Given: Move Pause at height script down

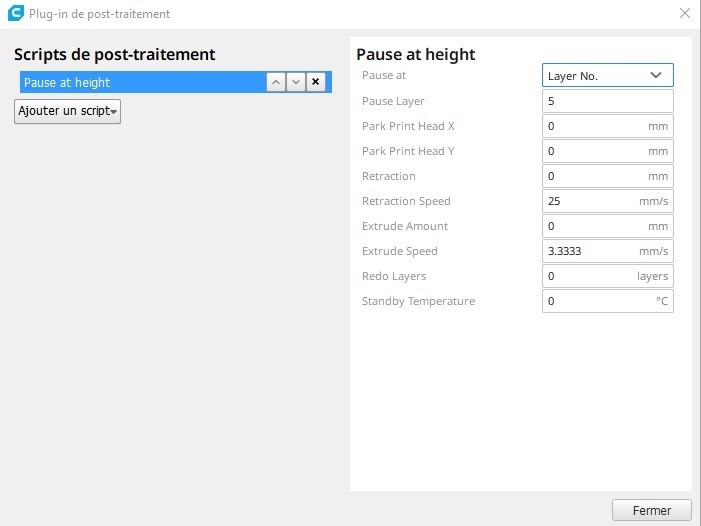Looking at the screenshot, I should point(296,82).
